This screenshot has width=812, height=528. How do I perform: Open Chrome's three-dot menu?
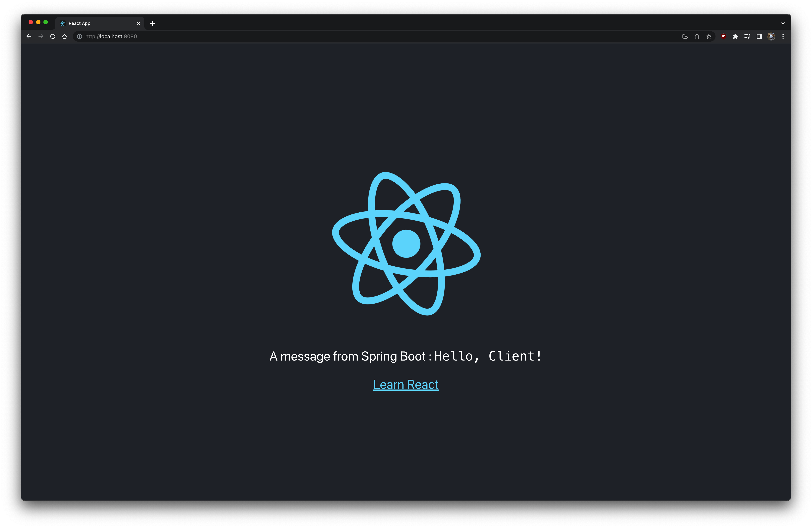[783, 37]
